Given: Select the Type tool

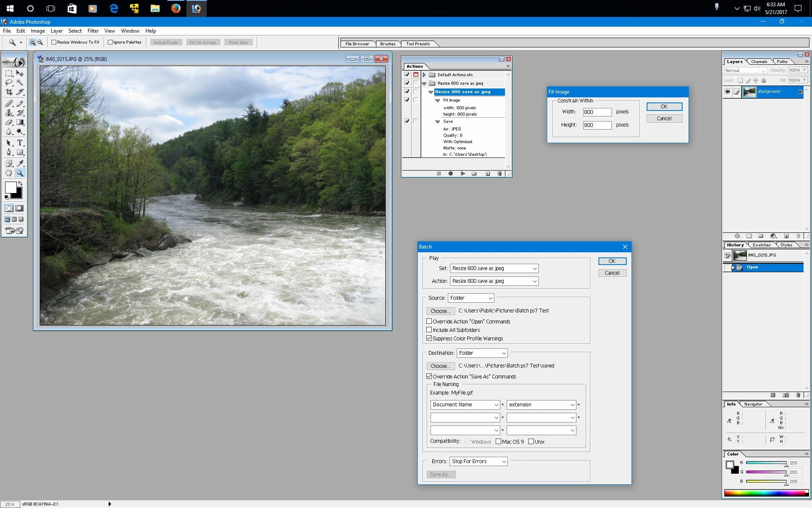Looking at the screenshot, I should (20, 143).
